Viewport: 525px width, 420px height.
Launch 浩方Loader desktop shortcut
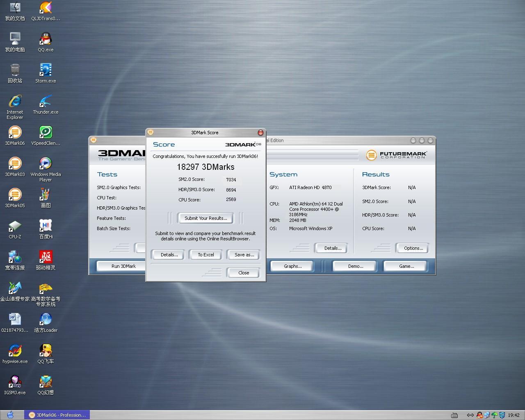(46, 323)
